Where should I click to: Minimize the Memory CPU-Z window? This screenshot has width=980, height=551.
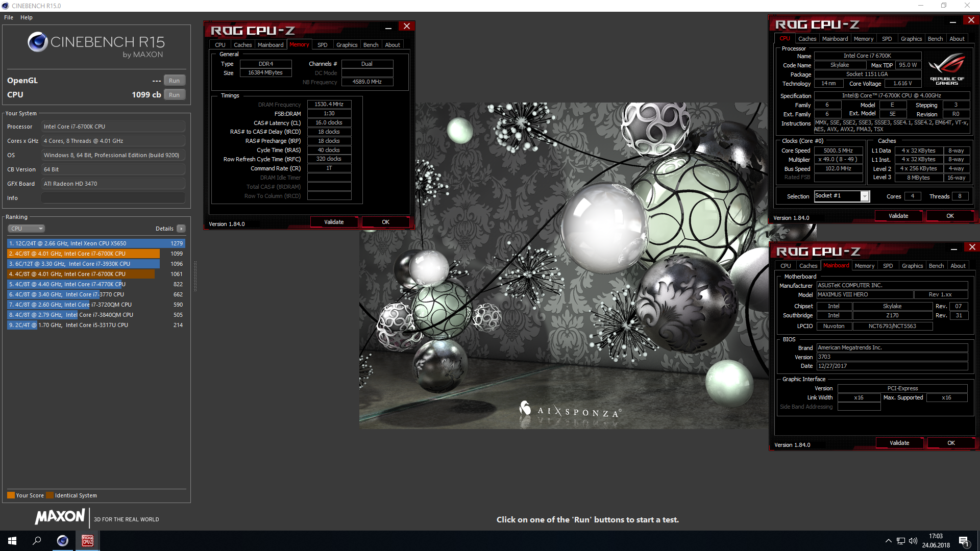[388, 28]
